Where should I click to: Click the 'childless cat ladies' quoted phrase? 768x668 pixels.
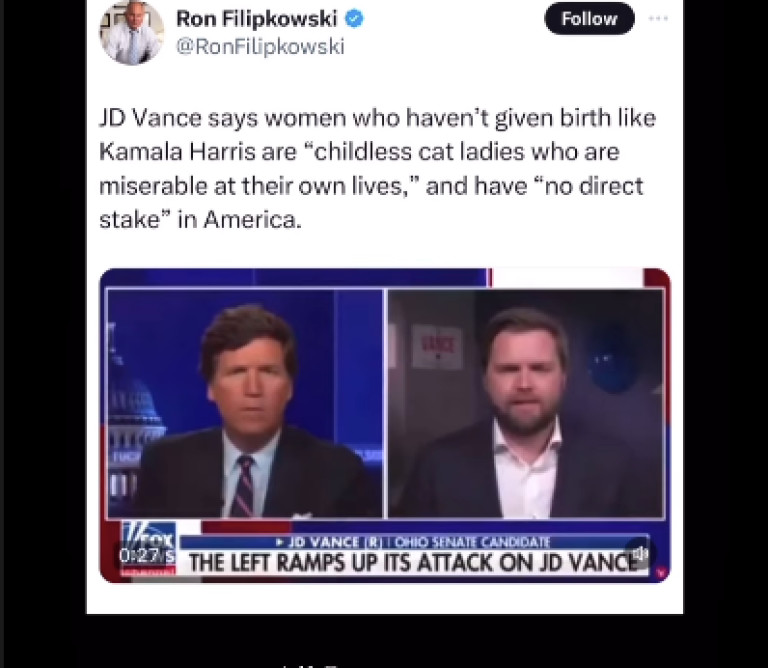[417, 151]
